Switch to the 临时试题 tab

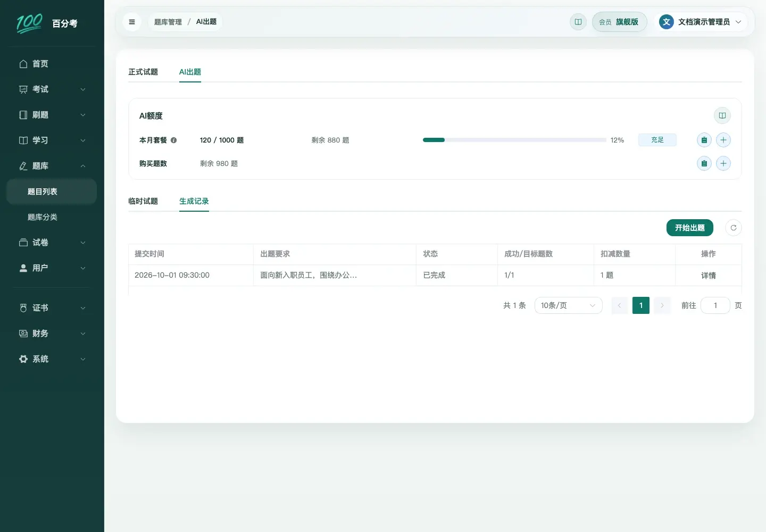pyautogui.click(x=143, y=201)
